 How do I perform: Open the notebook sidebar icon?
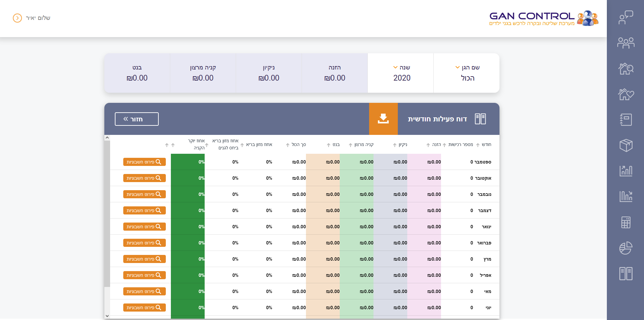[626, 120]
